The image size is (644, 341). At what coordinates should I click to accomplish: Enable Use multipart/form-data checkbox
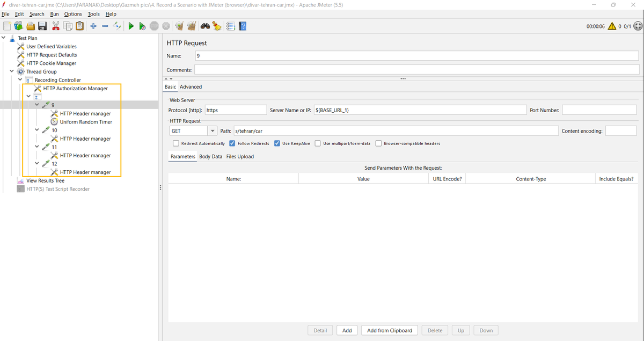(318, 143)
